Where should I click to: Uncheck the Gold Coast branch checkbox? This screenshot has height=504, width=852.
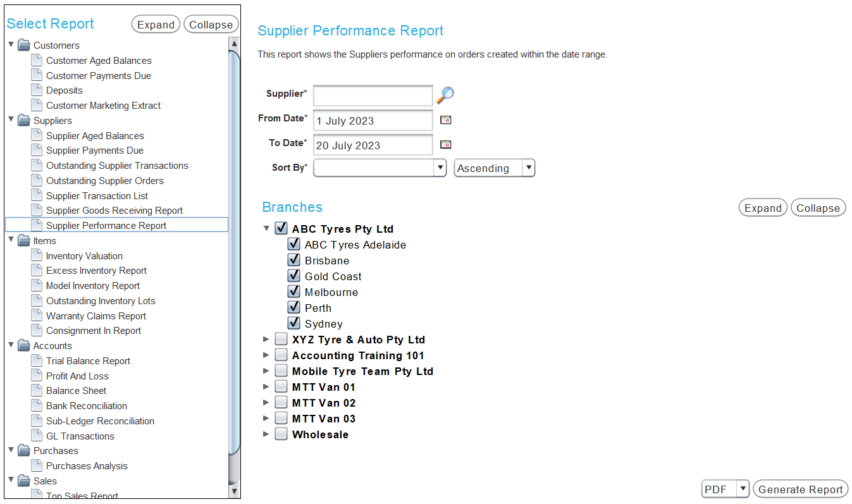coord(293,276)
